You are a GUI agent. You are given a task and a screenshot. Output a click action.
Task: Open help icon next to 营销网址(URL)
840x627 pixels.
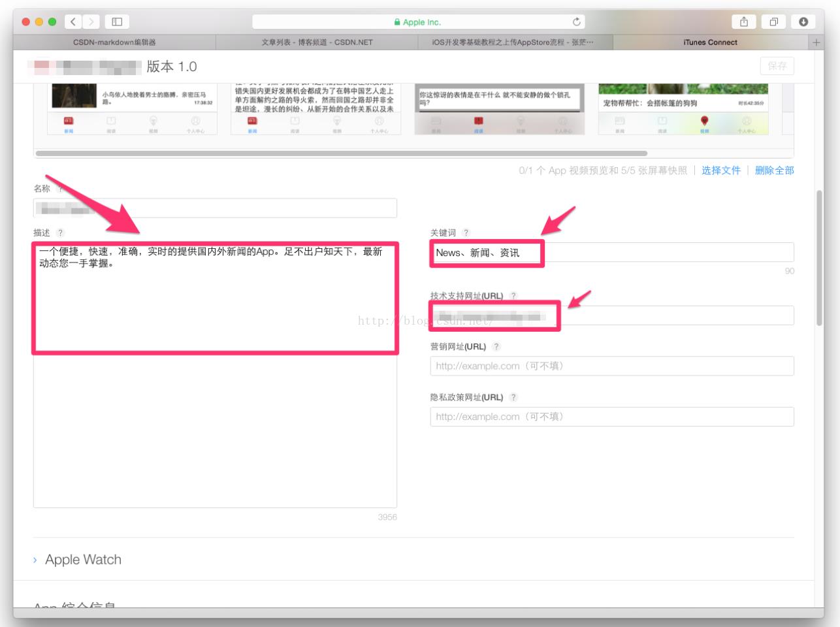[x=496, y=347]
